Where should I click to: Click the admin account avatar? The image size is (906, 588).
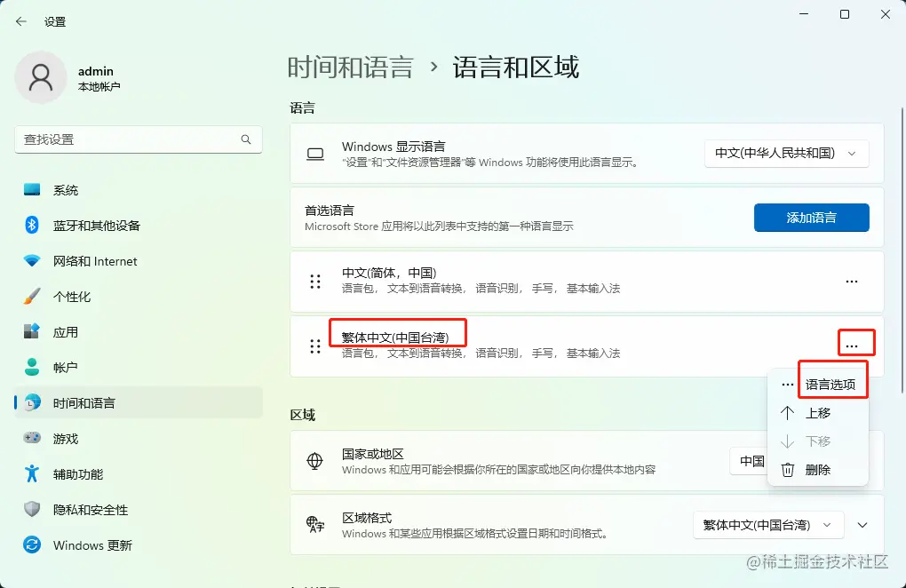click(x=41, y=77)
